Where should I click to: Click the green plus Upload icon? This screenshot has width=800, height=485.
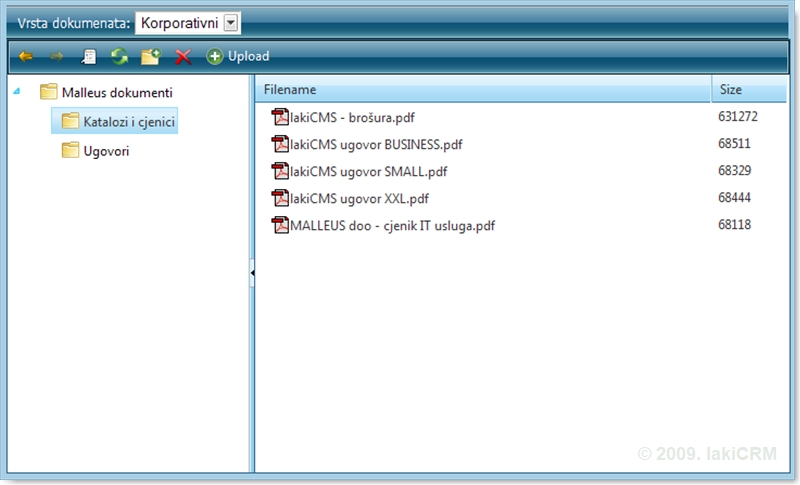click(215, 56)
